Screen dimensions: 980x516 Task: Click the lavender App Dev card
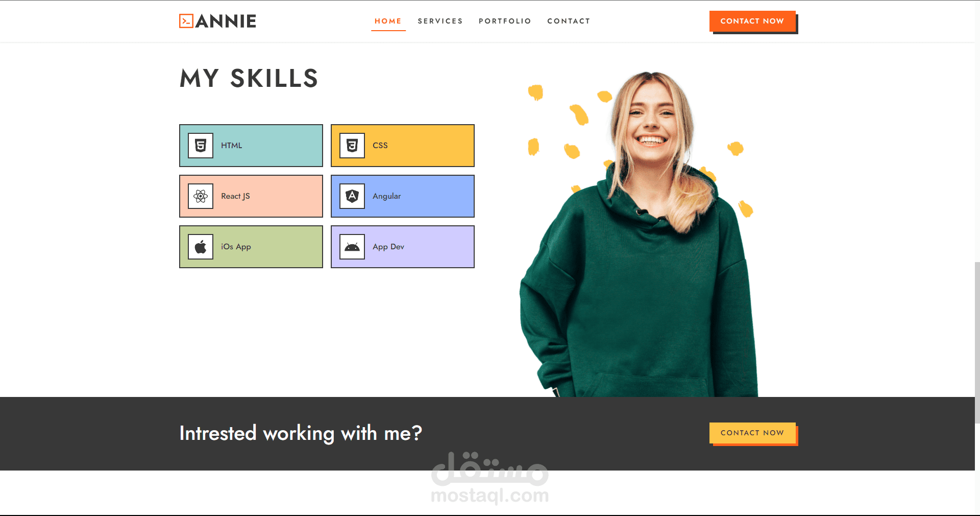click(403, 247)
